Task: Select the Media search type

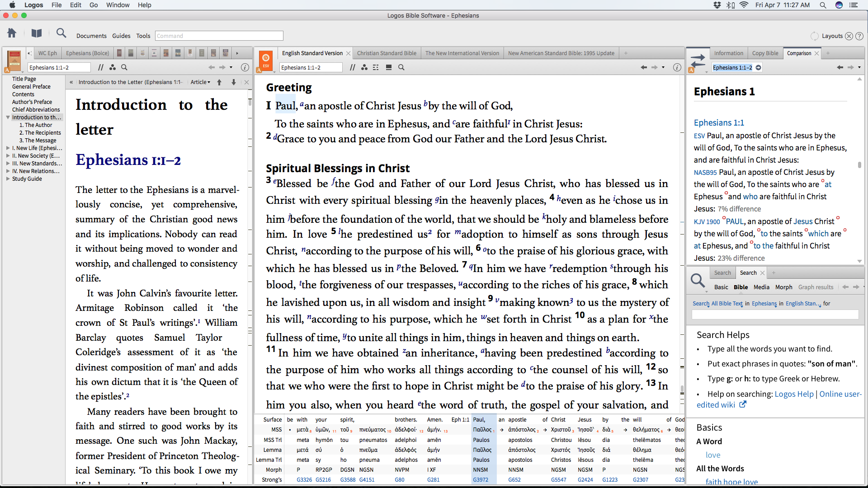Action: pyautogui.click(x=761, y=287)
